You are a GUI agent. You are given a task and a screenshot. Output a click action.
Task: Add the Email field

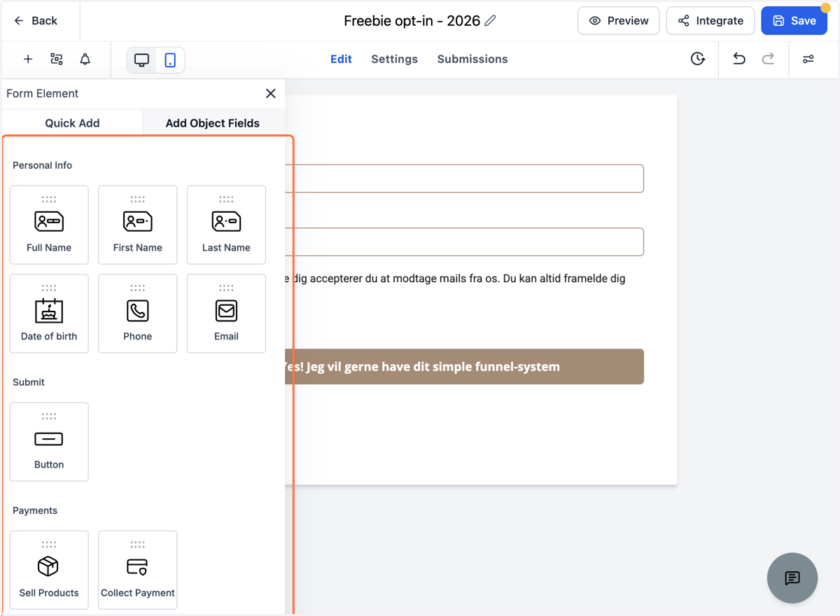(x=226, y=314)
